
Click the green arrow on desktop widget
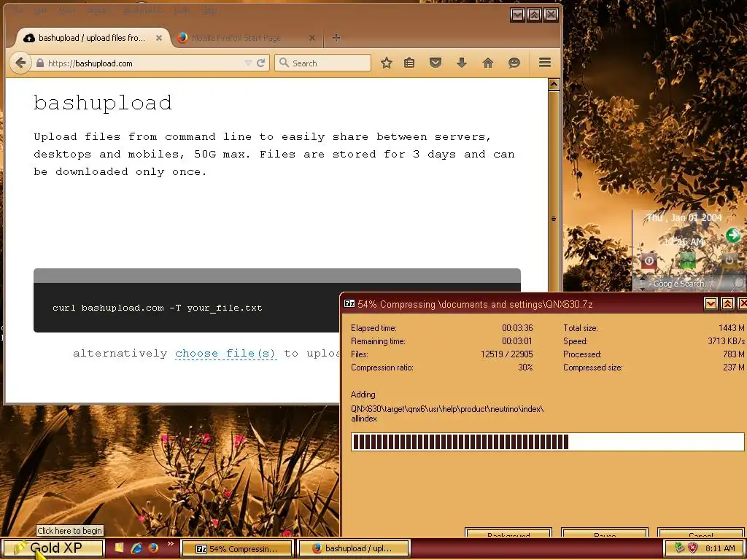(x=732, y=235)
